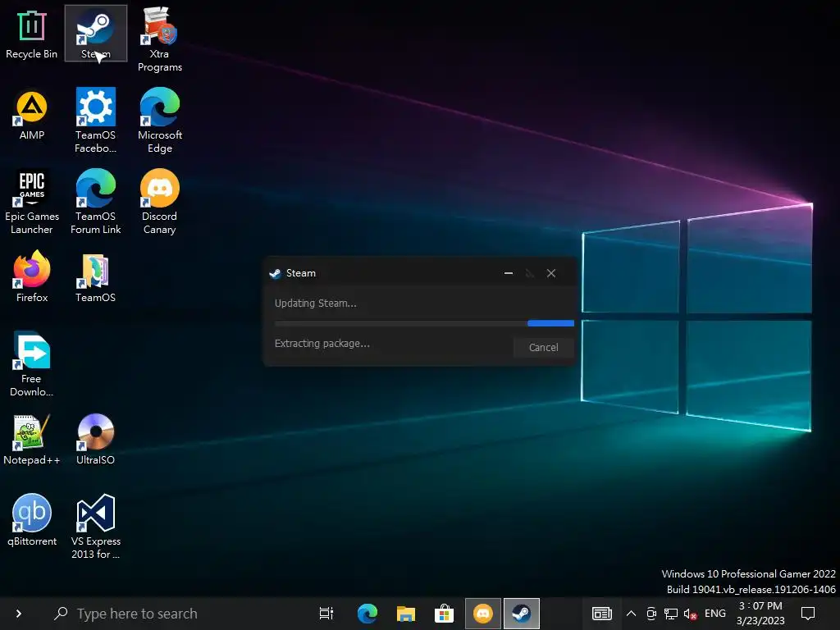The width and height of the screenshot is (840, 630).
Task: Minimize the Steam updater window
Action: click(509, 273)
